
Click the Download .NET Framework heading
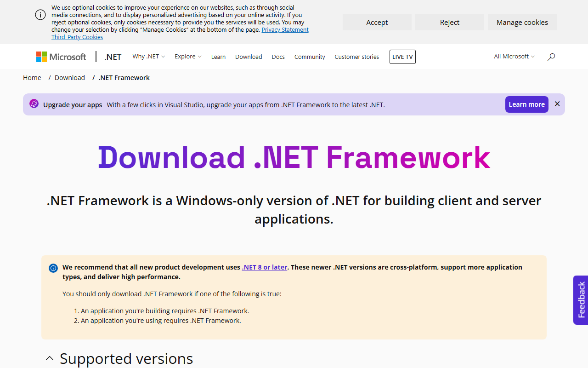(294, 157)
